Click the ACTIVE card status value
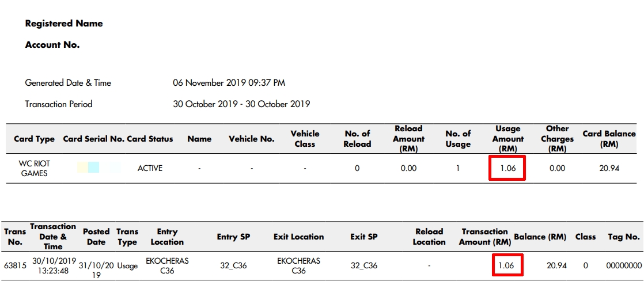Viewport: 644px width, 304px height. click(150, 168)
